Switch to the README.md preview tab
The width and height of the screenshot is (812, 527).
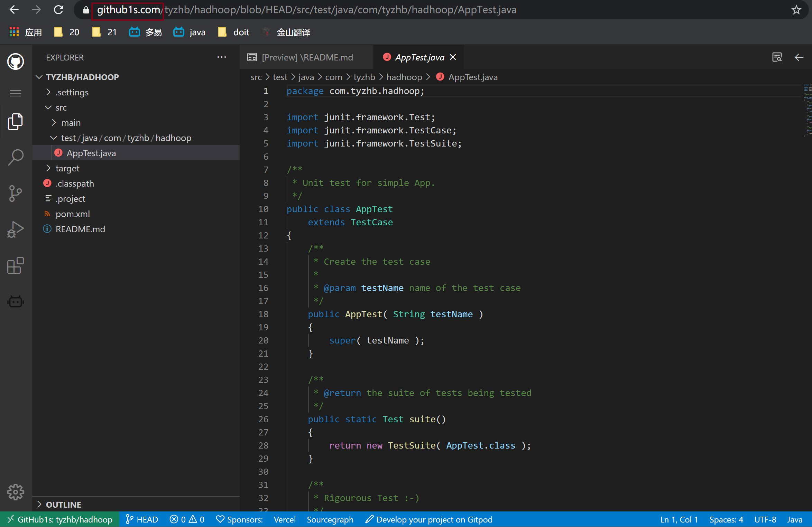click(307, 57)
